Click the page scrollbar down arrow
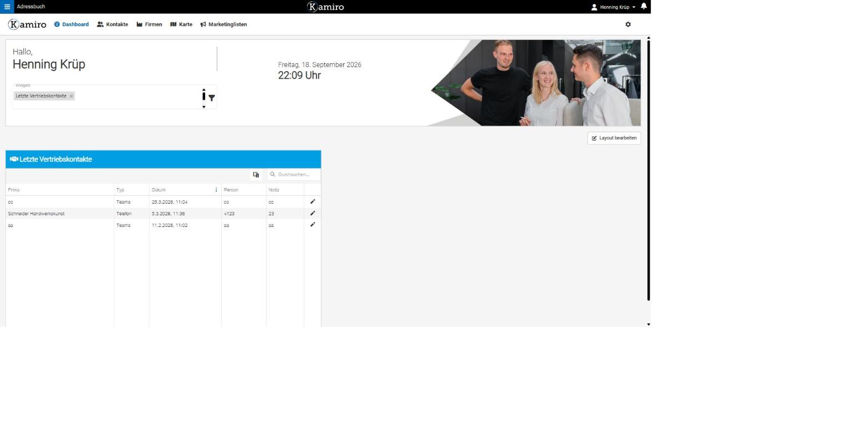 point(648,324)
